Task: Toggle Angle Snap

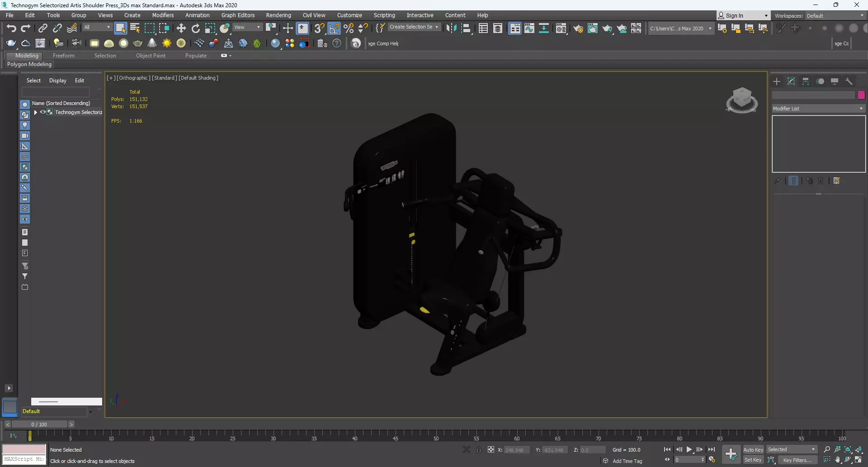Action: (x=335, y=28)
